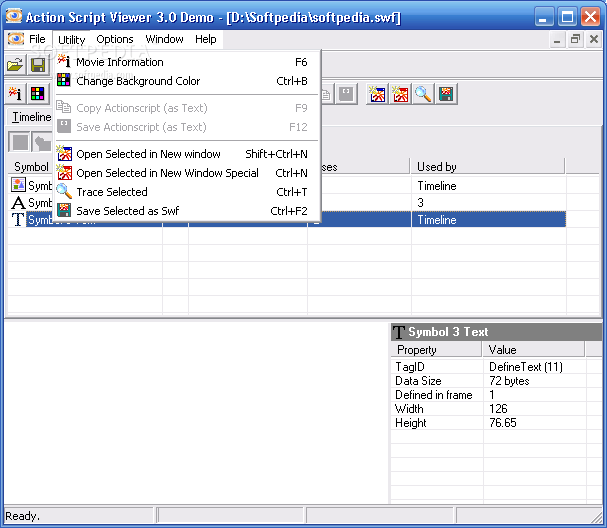Image resolution: width=607 pixels, height=528 pixels.
Task: Open the File menu
Action: 37,39
